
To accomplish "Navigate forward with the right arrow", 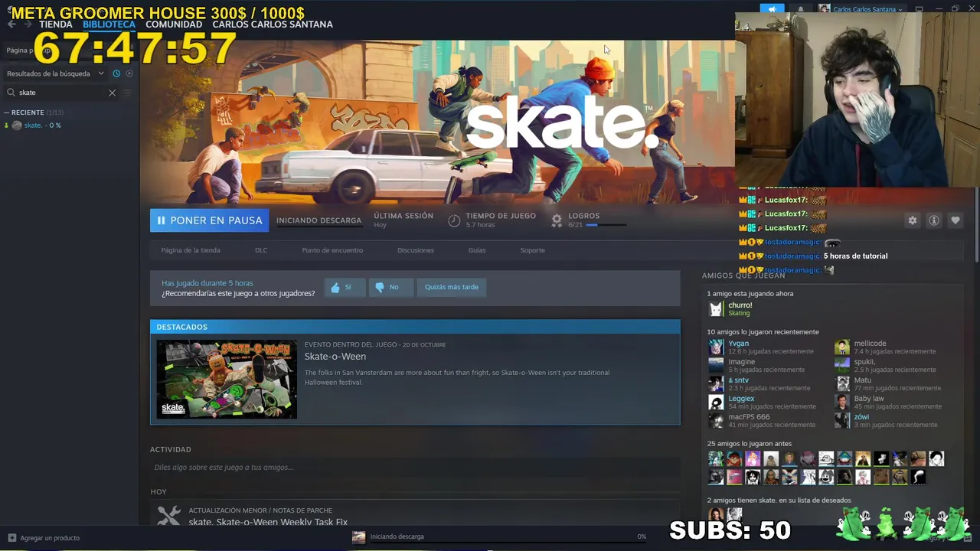I will [x=28, y=24].
